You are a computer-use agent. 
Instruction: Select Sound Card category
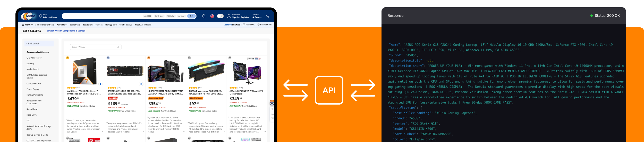[x=32, y=109]
